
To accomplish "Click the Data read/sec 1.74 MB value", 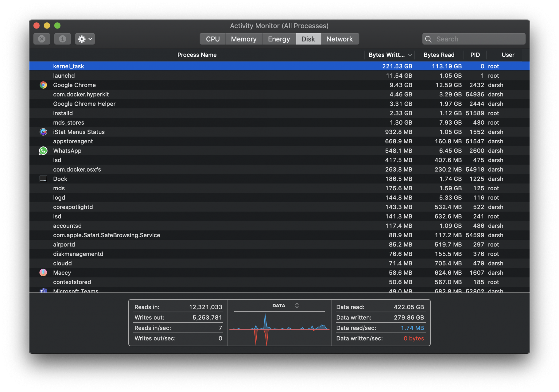I will pos(412,328).
